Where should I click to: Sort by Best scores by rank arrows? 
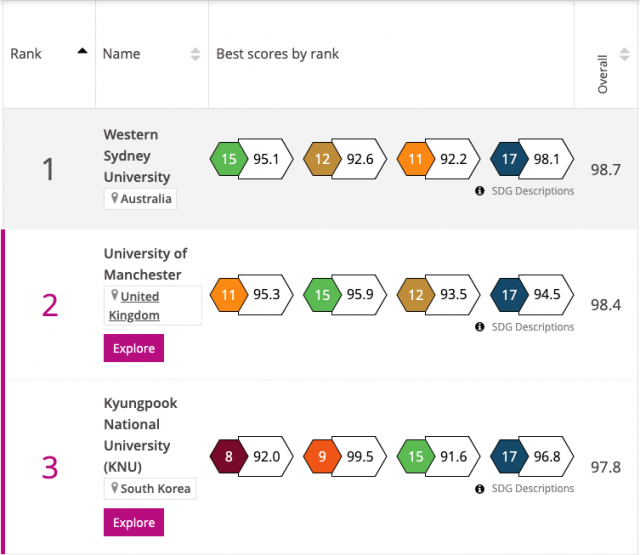coord(559,54)
